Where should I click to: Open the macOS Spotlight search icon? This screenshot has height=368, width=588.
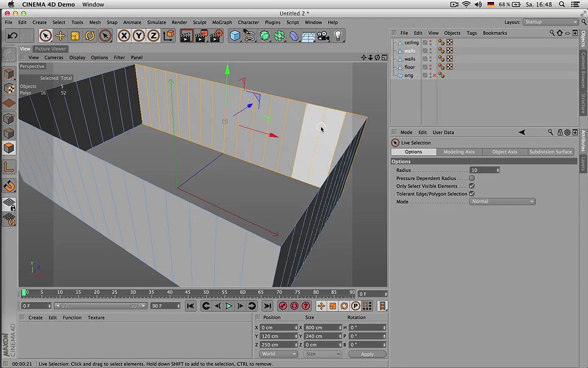click(562, 5)
